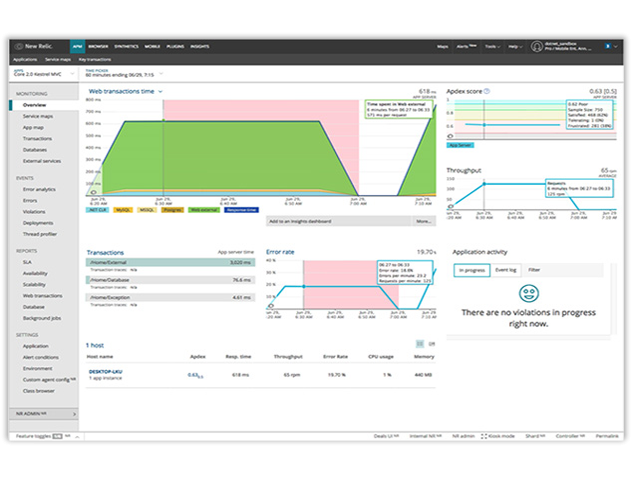This screenshot has width=632, height=478.
Task: Click the 0.63 Apdex value for host
Action: [193, 375]
